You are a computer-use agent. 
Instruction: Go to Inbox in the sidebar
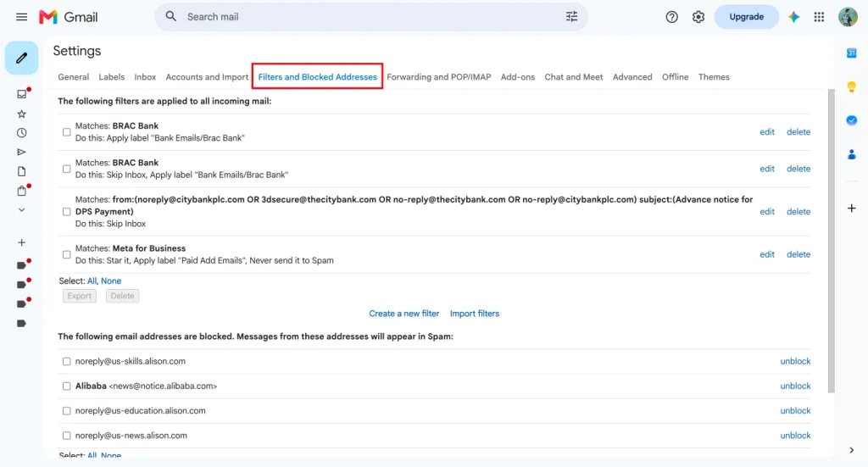point(21,94)
